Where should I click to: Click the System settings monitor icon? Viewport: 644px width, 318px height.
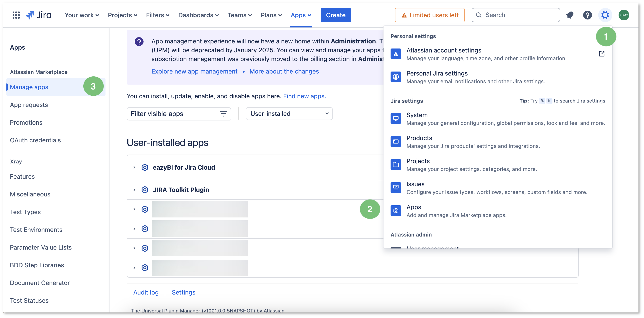pyautogui.click(x=396, y=118)
